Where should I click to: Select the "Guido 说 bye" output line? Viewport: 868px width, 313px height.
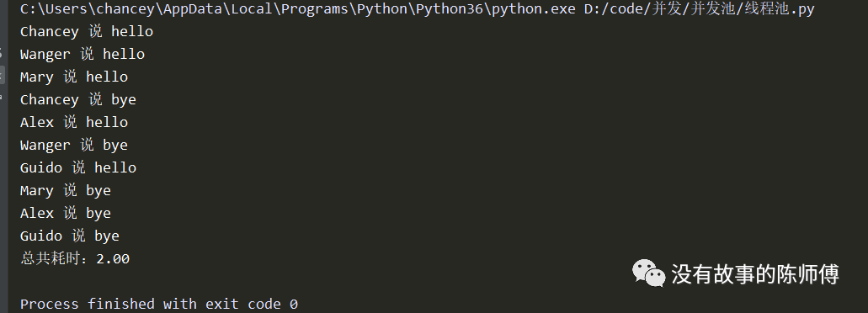pos(70,236)
